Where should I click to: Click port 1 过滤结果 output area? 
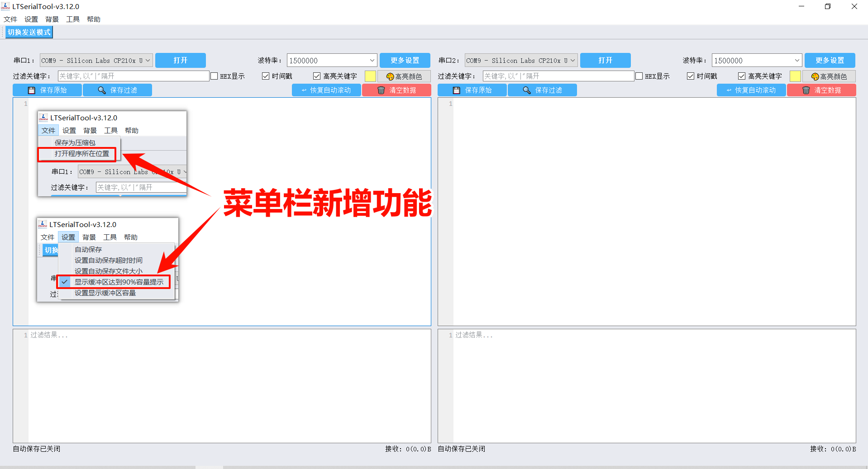click(x=222, y=386)
